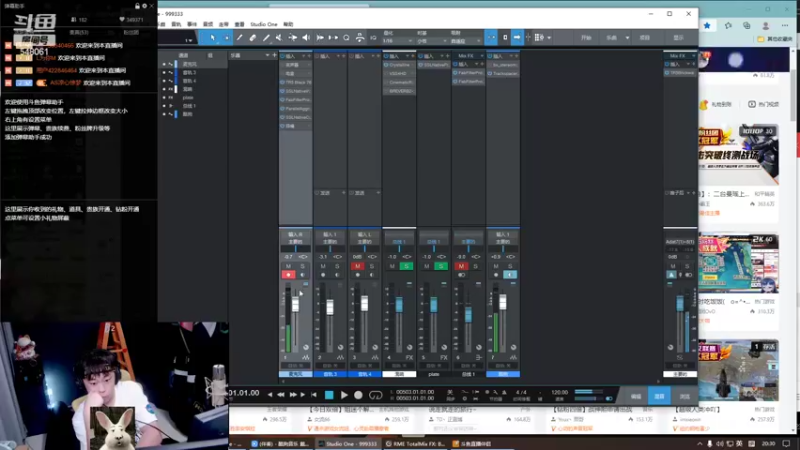Click the Play button in the transport bar
The image size is (800, 450).
click(x=344, y=395)
